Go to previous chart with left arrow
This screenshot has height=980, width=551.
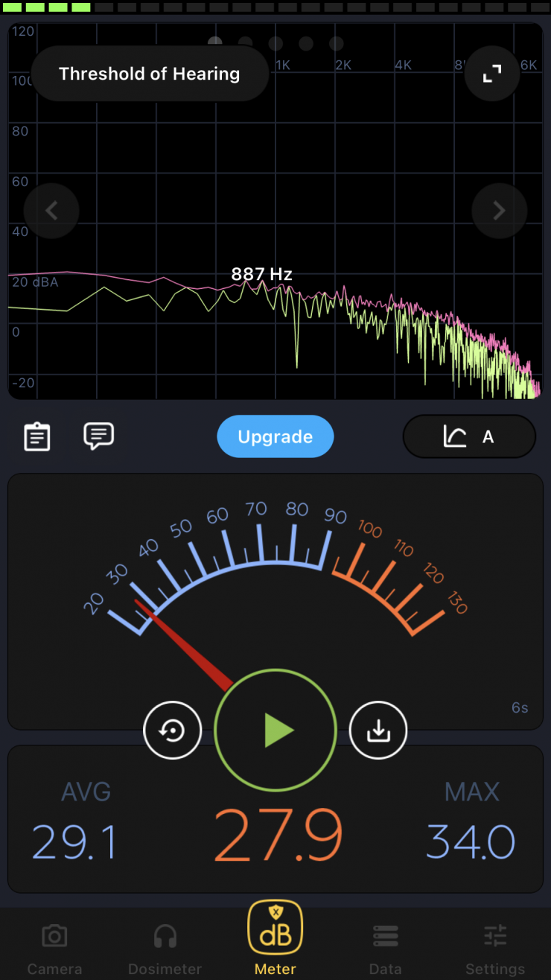[x=51, y=211]
